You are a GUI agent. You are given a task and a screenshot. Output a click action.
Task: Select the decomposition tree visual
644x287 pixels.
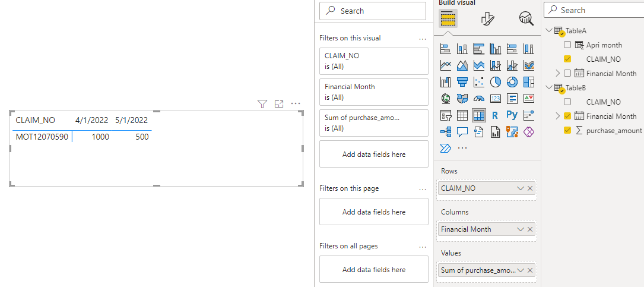pos(446,132)
